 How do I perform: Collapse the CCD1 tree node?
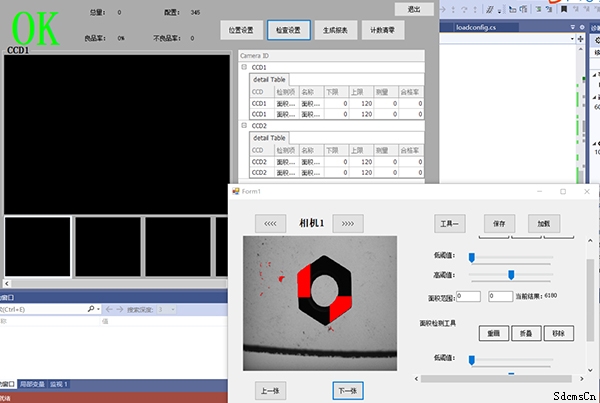tap(244, 67)
